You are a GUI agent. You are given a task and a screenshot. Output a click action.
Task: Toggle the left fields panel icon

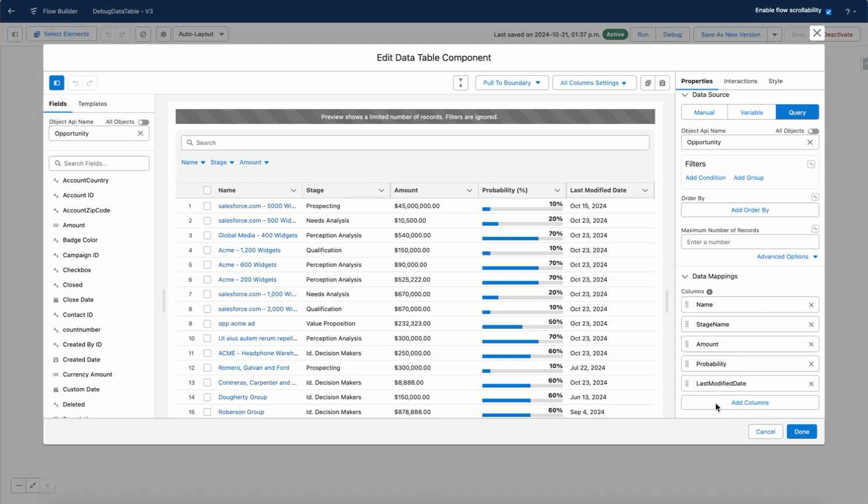tap(57, 83)
